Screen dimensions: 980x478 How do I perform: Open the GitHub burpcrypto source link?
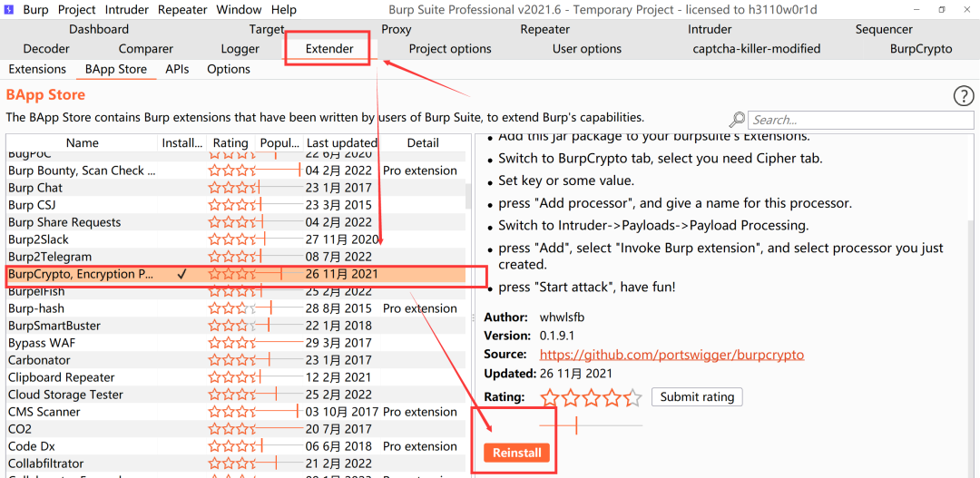point(671,355)
